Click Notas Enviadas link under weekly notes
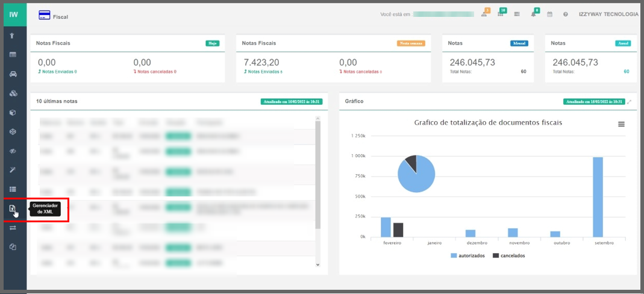Screen dimensions: 644x294 click(263, 72)
